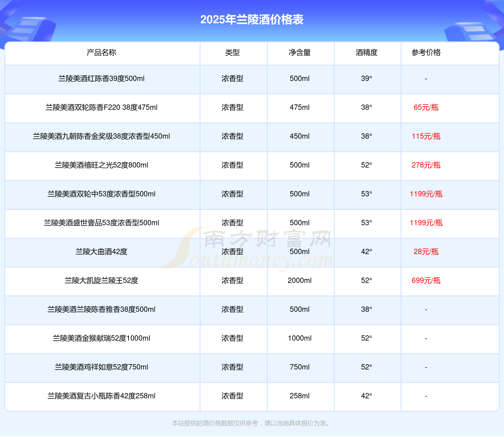The width and height of the screenshot is (504, 437).
Task: Click 52° in the 金猴献瑞 row
Action: coord(367,338)
